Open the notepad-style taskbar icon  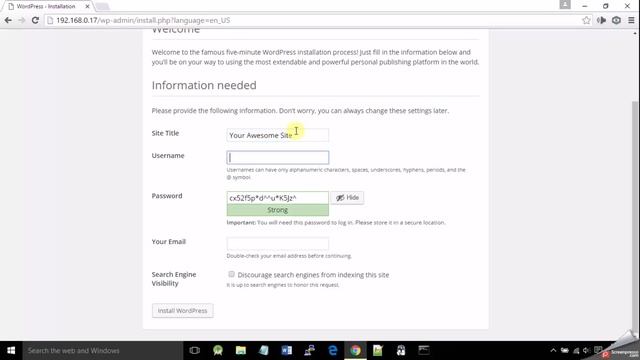(264, 350)
